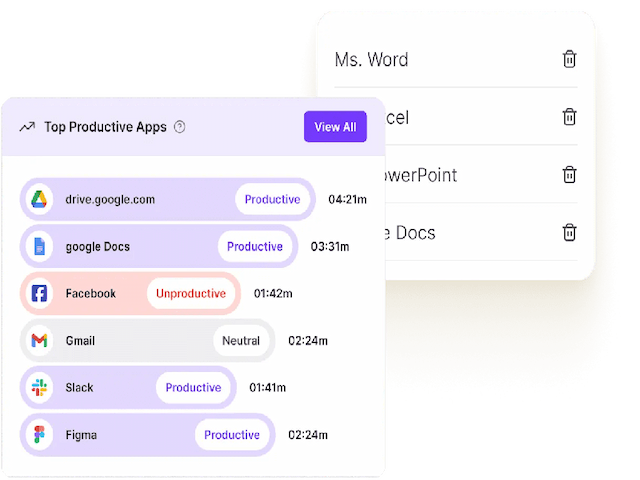Open the help tooltip beside Top Productive Apps
Screen dimensions: 640x480
[180, 127]
